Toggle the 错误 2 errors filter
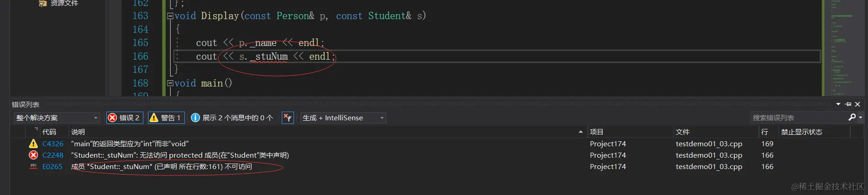Viewport: 868px width, 195px height. [125, 118]
